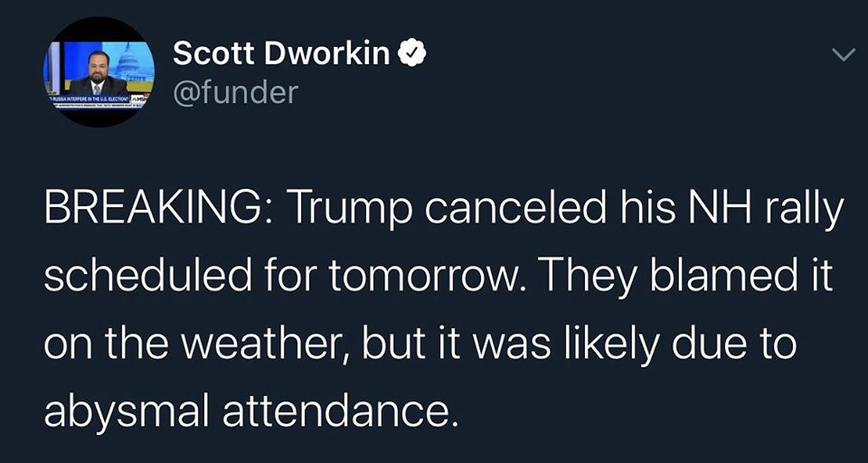The image size is (868, 463).
Task: Open the @funder handle link
Action: (x=236, y=92)
